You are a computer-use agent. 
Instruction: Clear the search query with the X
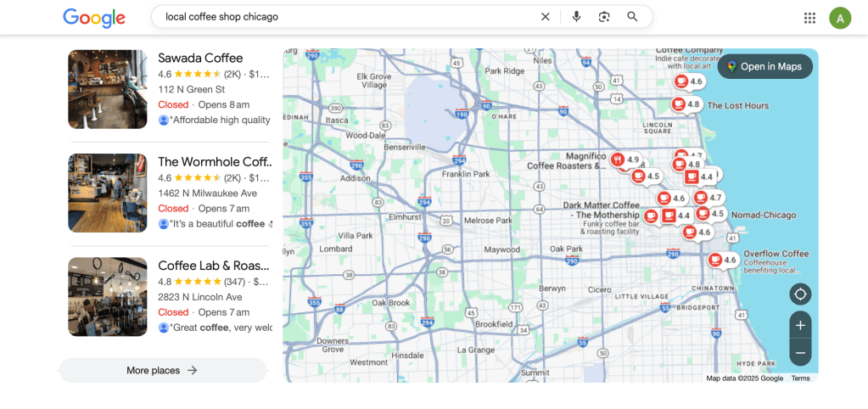pyautogui.click(x=546, y=17)
